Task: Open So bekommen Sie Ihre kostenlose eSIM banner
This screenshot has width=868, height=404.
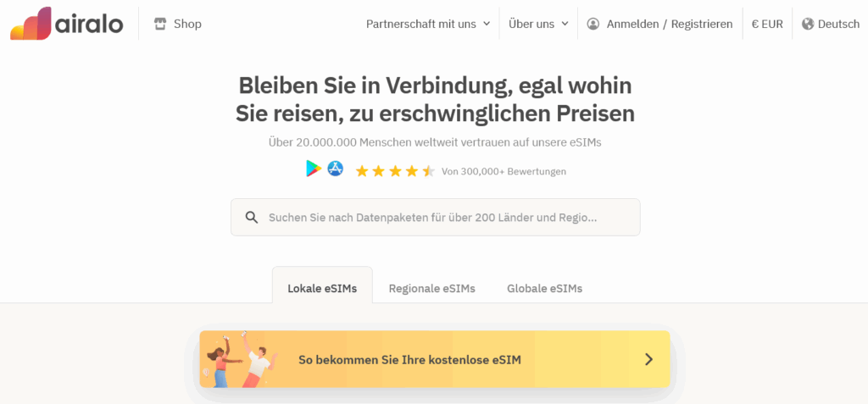Action: [x=435, y=359]
